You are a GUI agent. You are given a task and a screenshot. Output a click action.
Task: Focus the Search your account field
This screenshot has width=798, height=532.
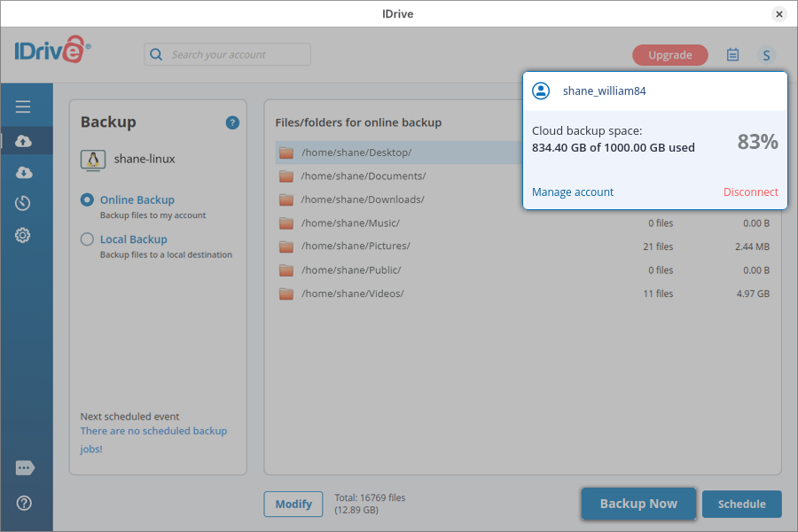pos(227,54)
